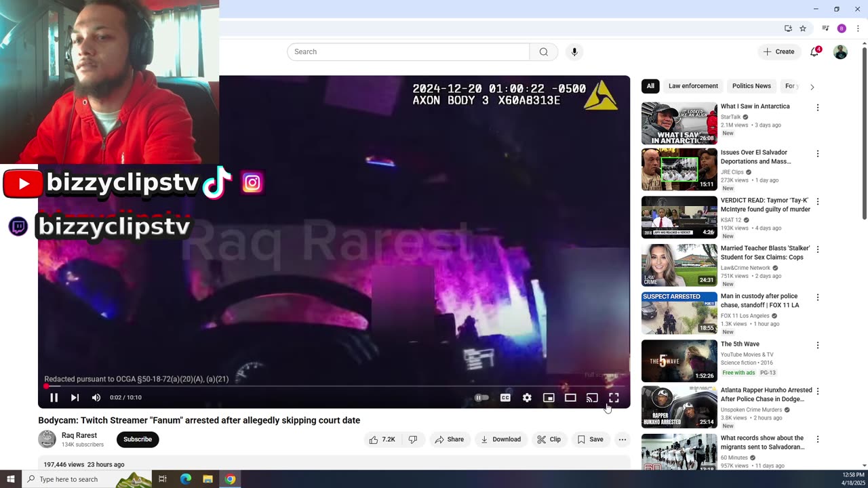This screenshot has width=868, height=488.
Task: Pause the video playback
Action: pos(54,398)
